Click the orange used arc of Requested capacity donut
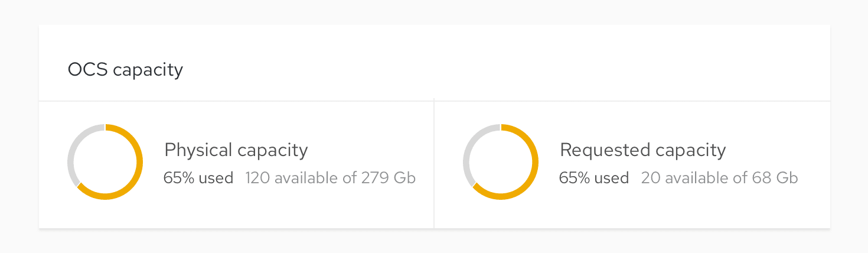This screenshot has height=253, width=868. (535, 162)
